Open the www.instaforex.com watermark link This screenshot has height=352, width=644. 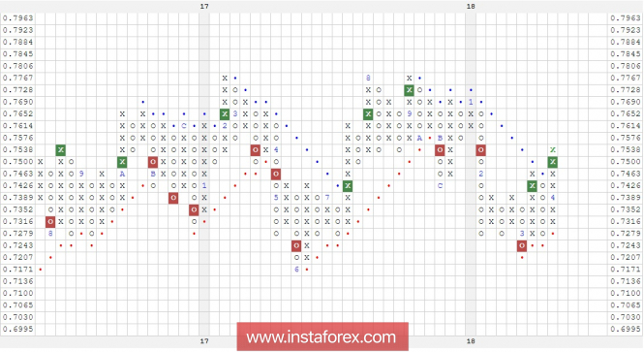click(x=322, y=336)
